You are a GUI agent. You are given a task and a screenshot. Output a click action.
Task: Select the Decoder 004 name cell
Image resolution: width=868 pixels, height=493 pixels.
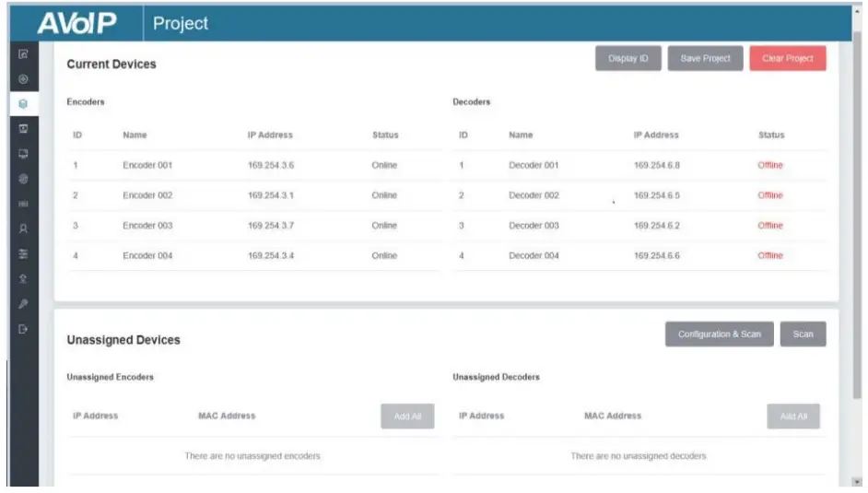(x=534, y=255)
